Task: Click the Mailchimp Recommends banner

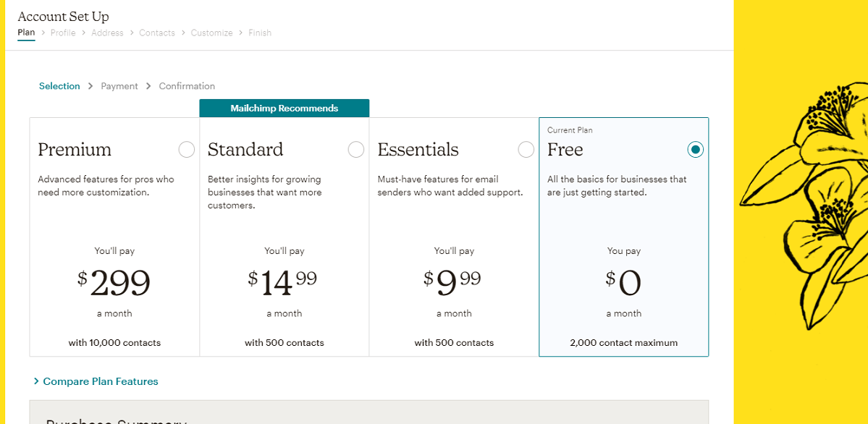Action: [284, 107]
